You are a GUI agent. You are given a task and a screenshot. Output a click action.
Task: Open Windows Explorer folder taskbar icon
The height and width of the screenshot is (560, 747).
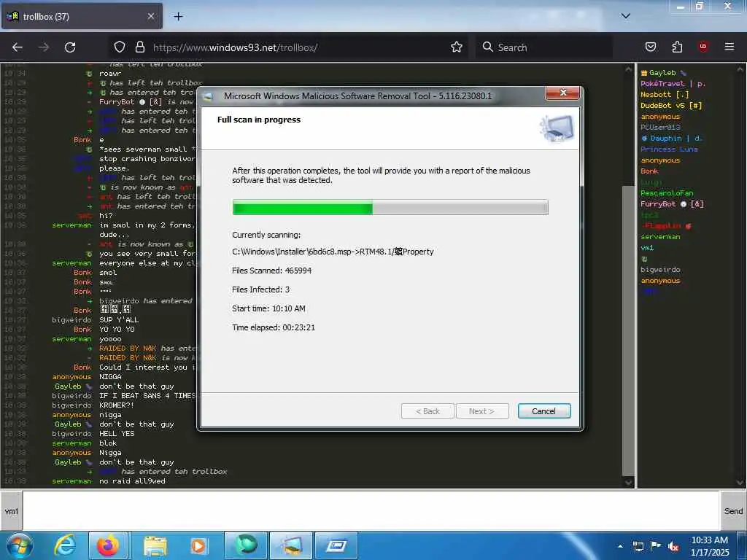pyautogui.click(x=155, y=545)
